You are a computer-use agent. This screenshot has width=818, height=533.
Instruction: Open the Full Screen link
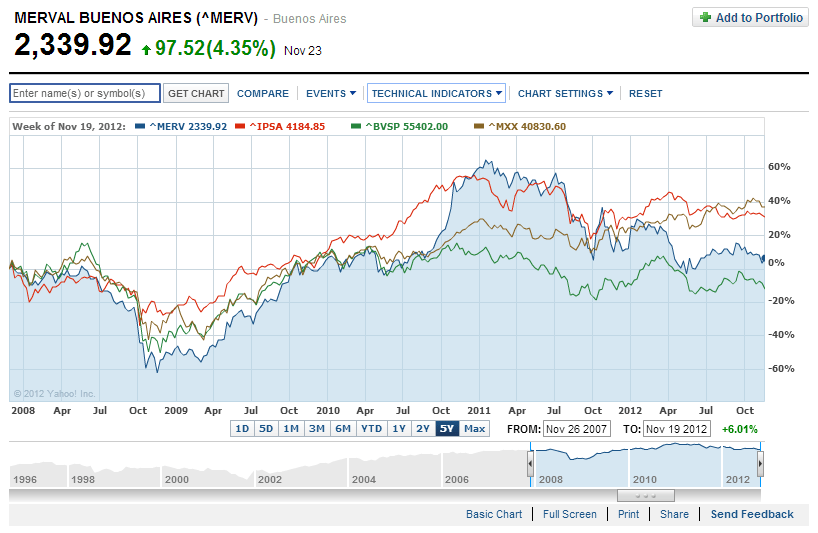tap(570, 514)
